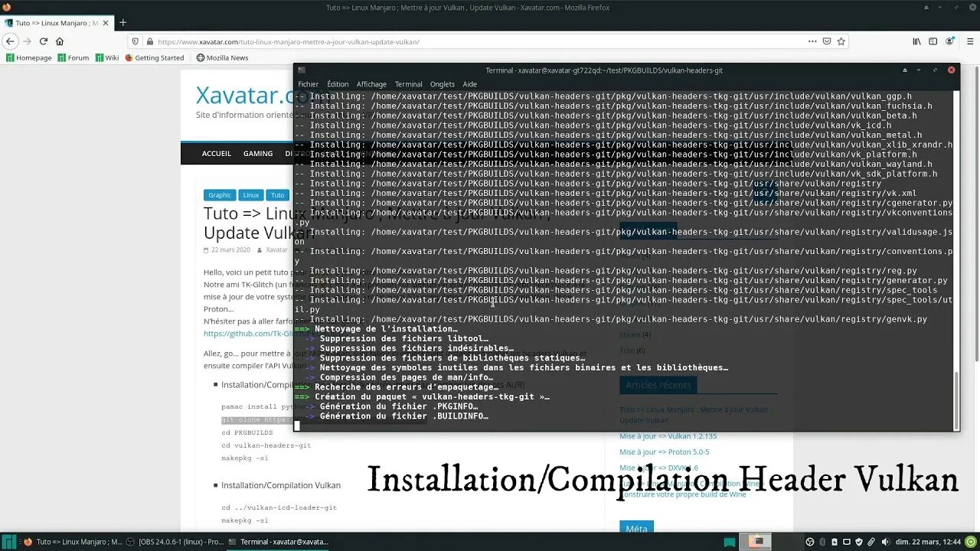
Task: Open Firefox hamburger menu
Action: [x=969, y=41]
